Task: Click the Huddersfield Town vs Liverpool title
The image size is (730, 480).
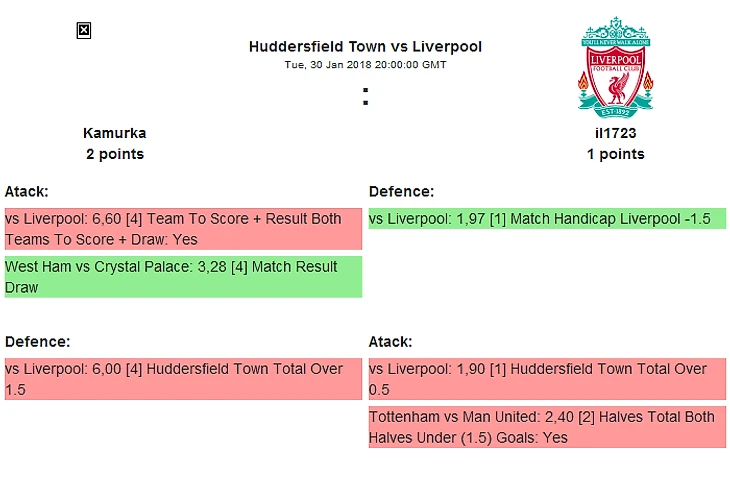Action: [365, 47]
